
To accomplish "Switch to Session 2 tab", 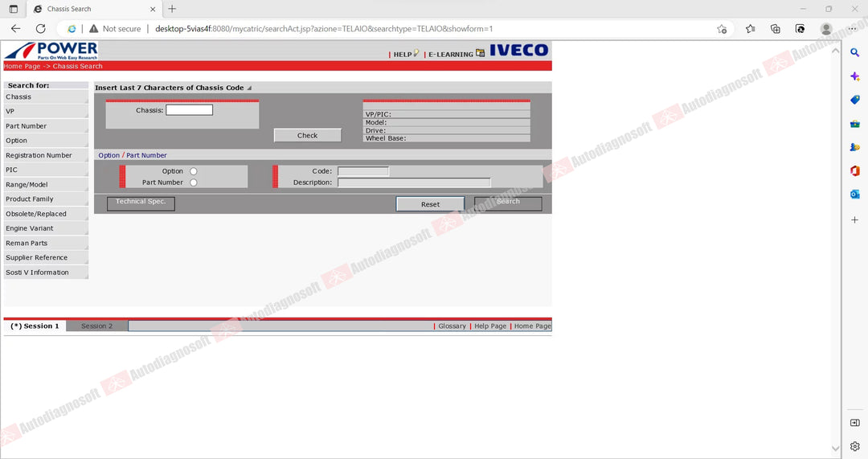I will [97, 326].
